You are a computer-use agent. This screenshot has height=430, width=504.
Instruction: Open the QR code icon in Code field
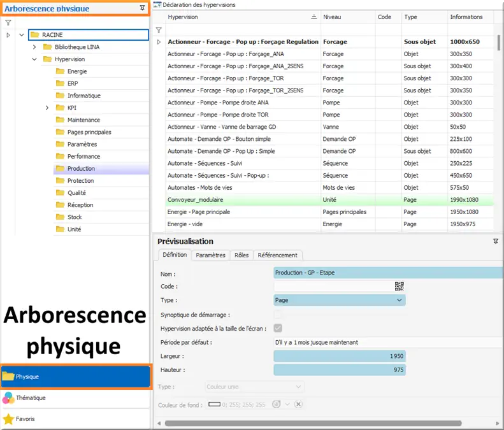(x=400, y=286)
